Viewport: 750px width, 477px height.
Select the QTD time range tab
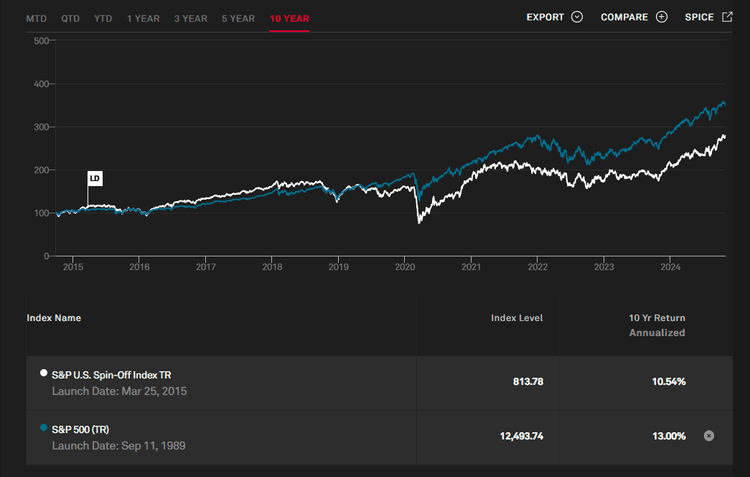coord(70,19)
